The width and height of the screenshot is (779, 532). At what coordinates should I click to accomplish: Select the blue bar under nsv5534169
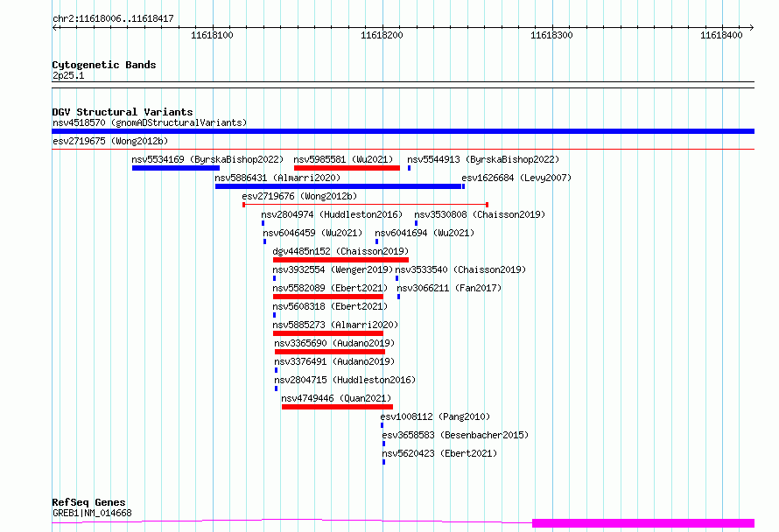click(x=176, y=168)
